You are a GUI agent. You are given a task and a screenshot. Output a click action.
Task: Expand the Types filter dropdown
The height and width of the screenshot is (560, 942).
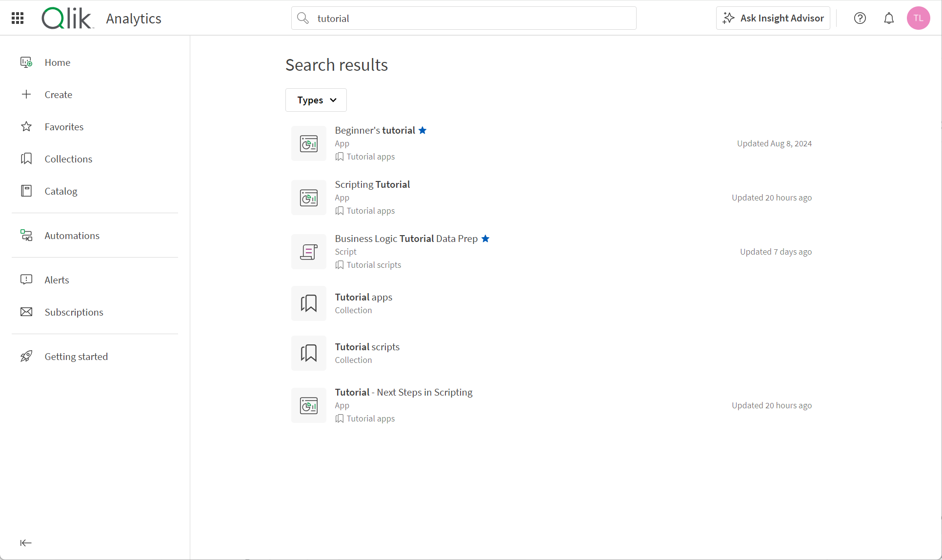click(315, 100)
